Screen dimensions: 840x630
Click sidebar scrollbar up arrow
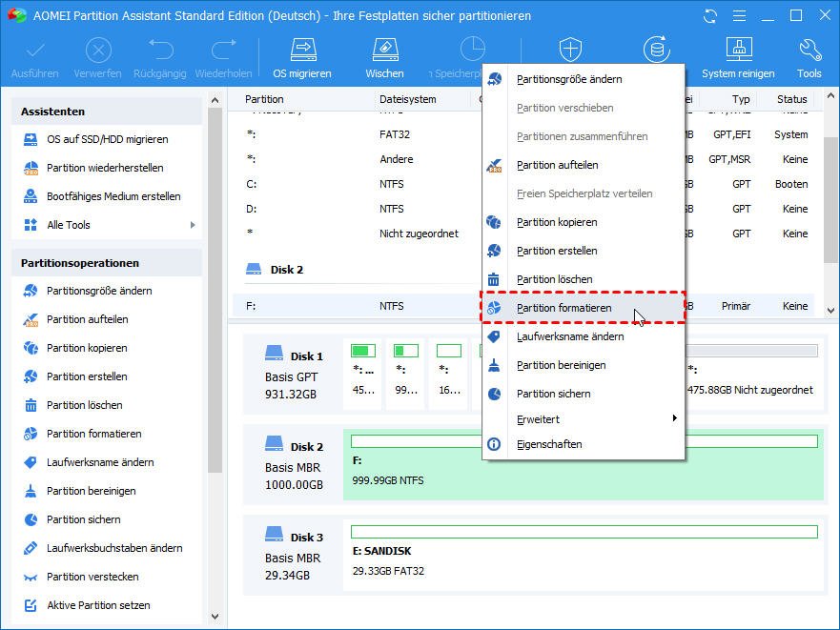[x=215, y=100]
